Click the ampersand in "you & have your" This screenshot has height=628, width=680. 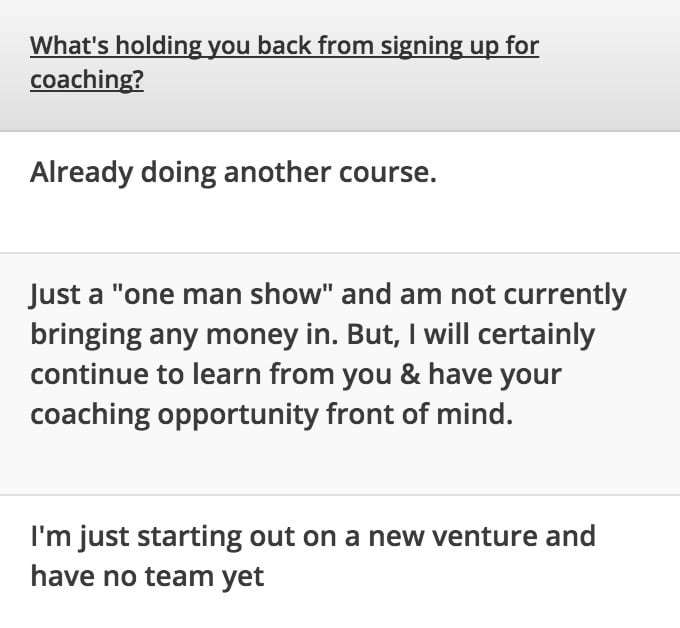(410, 375)
